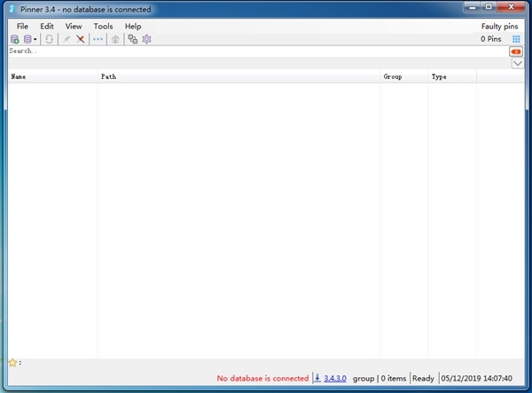Click the refresh icon in toolbar
The width and height of the screenshot is (532, 393).
pyautogui.click(x=49, y=39)
